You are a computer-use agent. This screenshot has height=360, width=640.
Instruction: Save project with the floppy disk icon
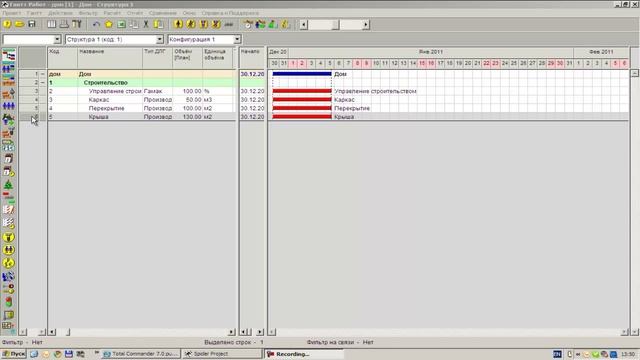31,24
